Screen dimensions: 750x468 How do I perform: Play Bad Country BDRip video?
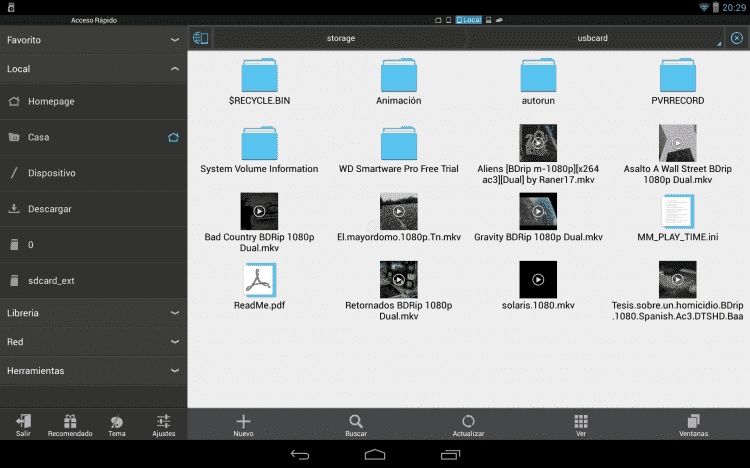tap(259, 211)
